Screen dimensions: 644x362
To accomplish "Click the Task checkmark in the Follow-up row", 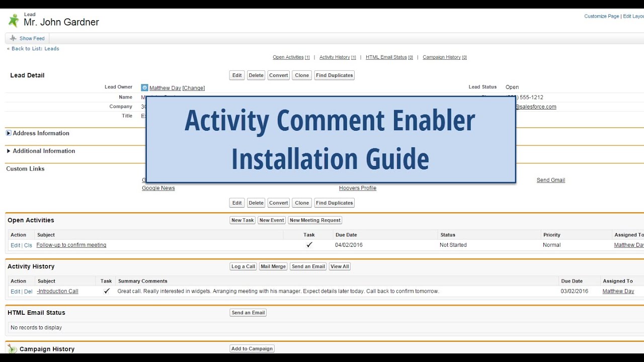I will [x=309, y=245].
